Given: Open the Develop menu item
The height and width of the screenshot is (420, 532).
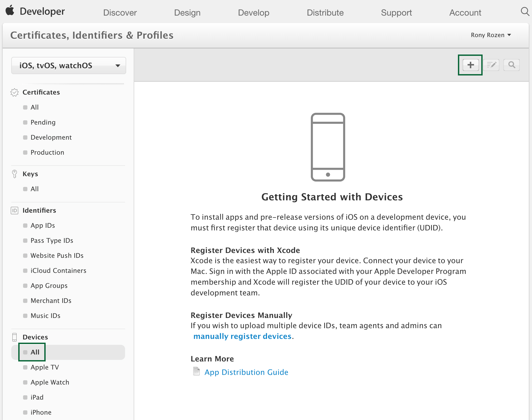Looking at the screenshot, I should click(x=253, y=13).
